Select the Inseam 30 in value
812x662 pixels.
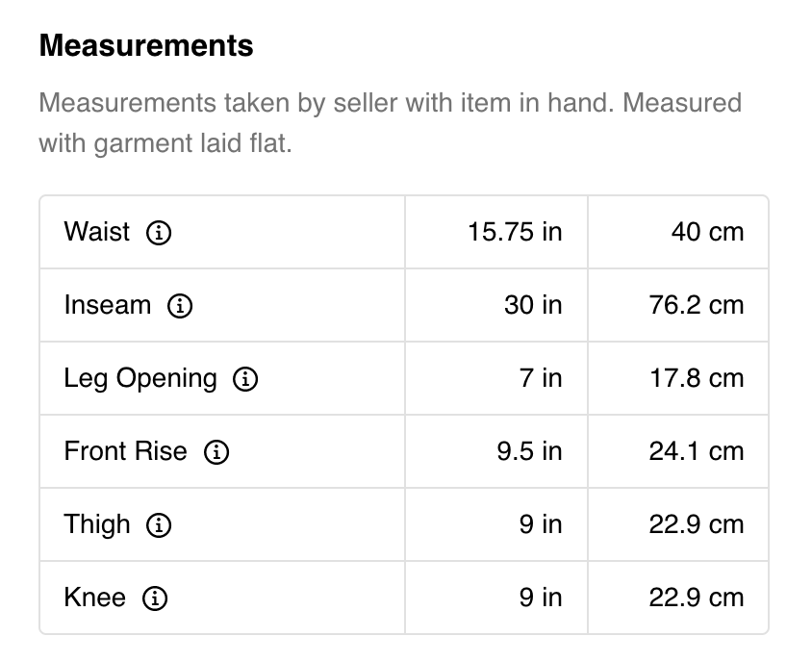tap(532, 305)
